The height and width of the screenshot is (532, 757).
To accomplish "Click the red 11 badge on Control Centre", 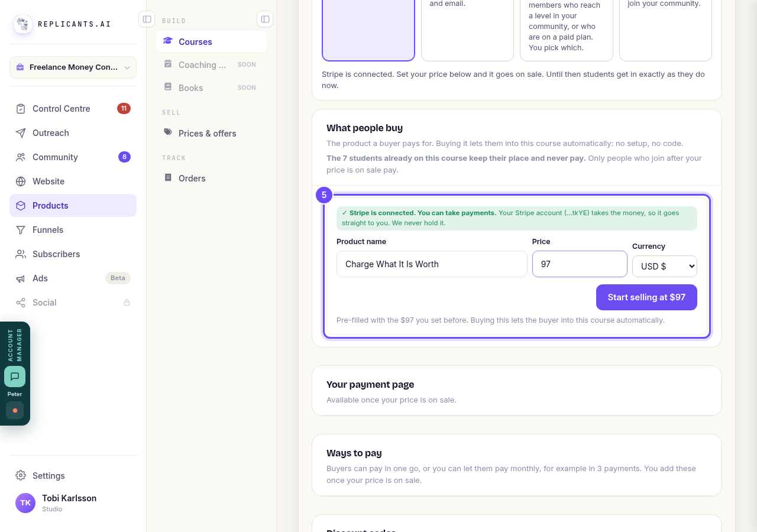I will tap(124, 109).
